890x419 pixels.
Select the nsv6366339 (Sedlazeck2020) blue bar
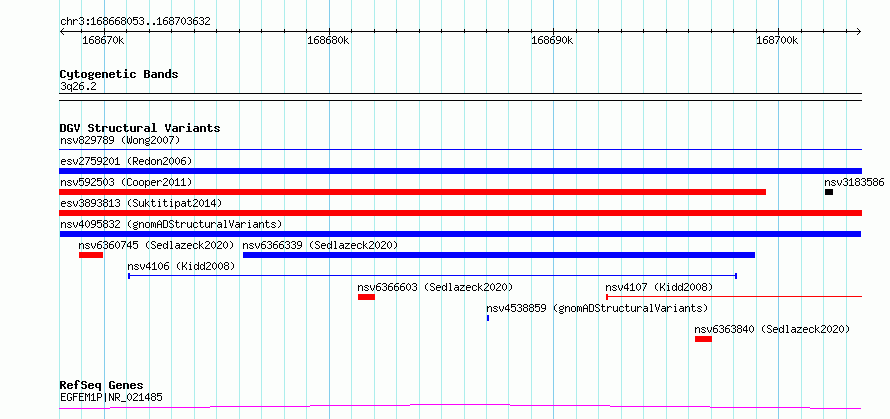(x=499, y=255)
